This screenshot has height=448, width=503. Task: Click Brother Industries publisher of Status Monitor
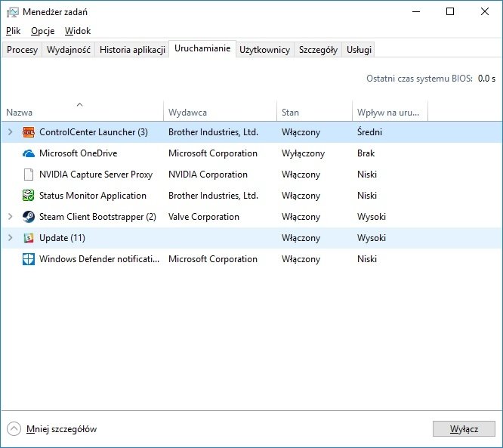[x=213, y=196]
